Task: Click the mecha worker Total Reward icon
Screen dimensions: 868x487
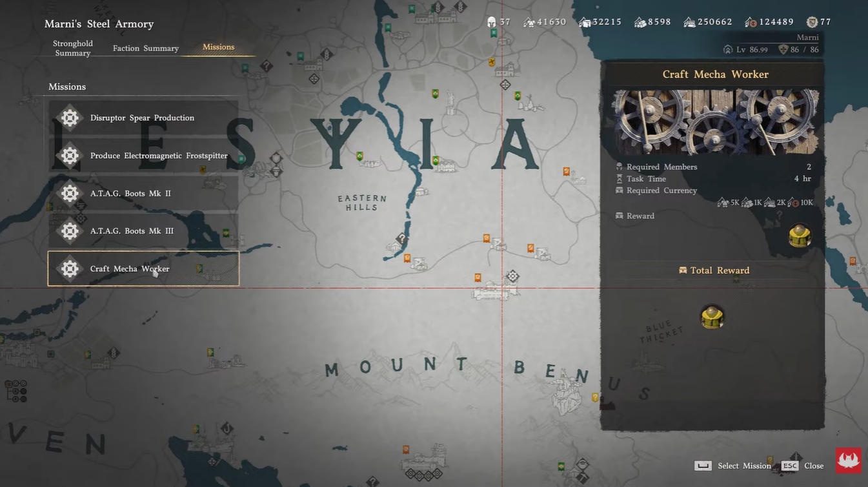Action: pos(712,317)
